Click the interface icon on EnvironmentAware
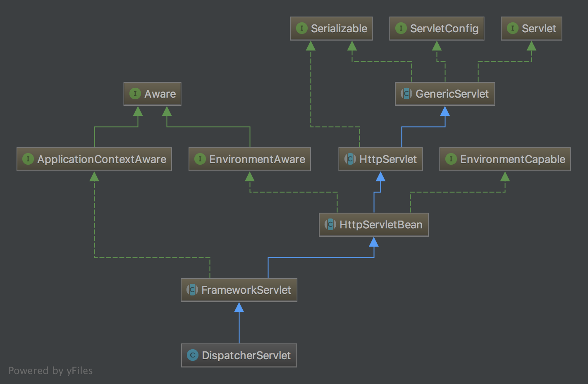588x384 pixels. (200, 159)
